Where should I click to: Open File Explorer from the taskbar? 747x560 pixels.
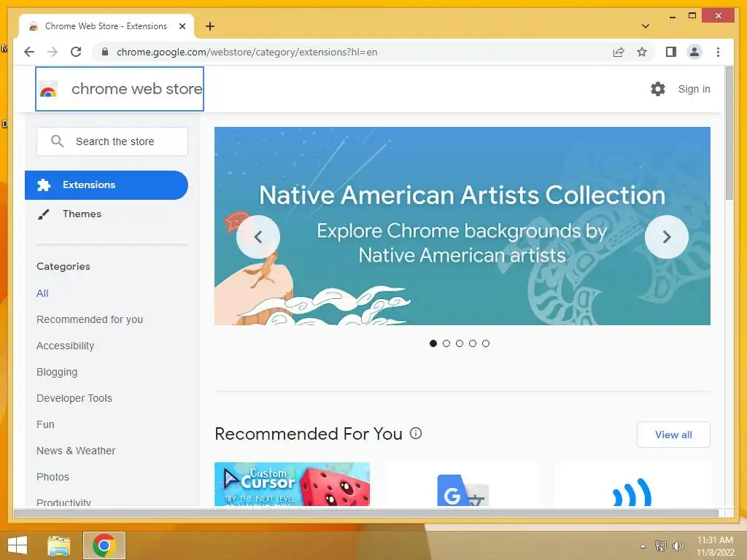coord(59,545)
